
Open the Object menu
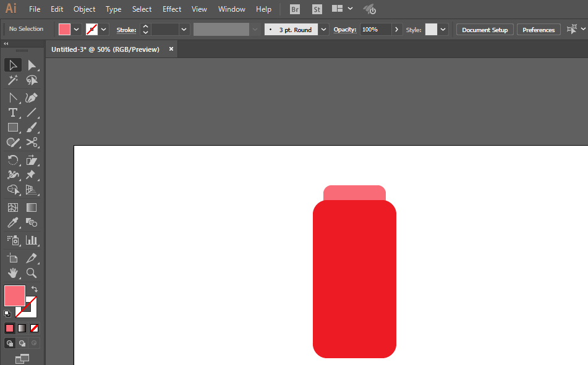(84, 9)
